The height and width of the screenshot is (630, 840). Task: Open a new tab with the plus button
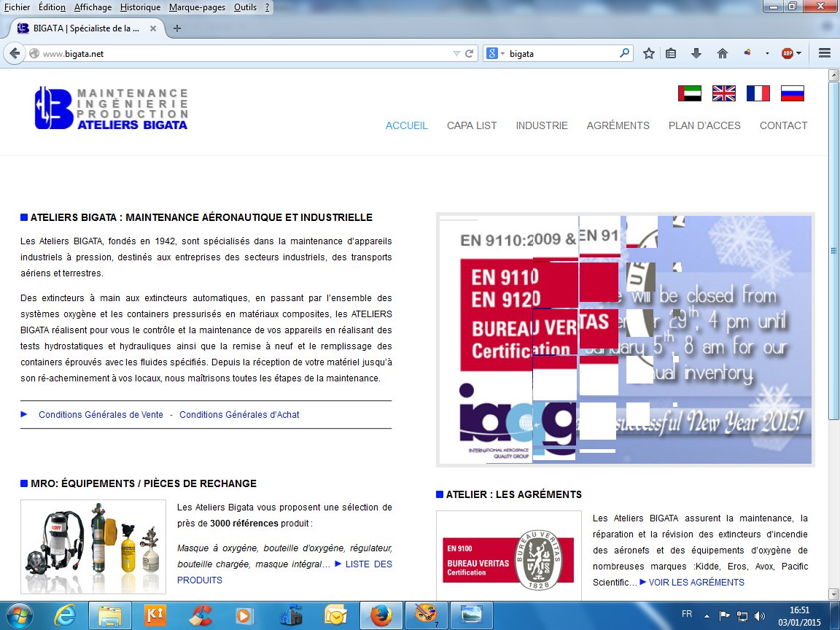177,28
